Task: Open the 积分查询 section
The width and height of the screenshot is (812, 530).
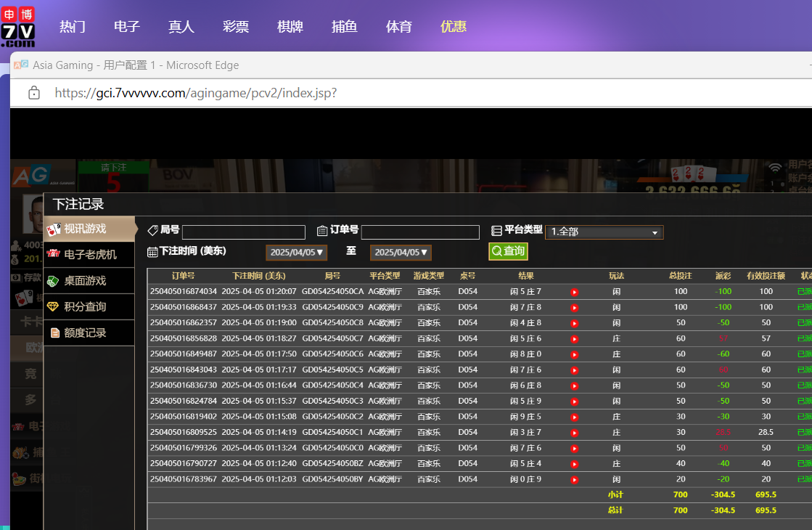Action: click(85, 307)
